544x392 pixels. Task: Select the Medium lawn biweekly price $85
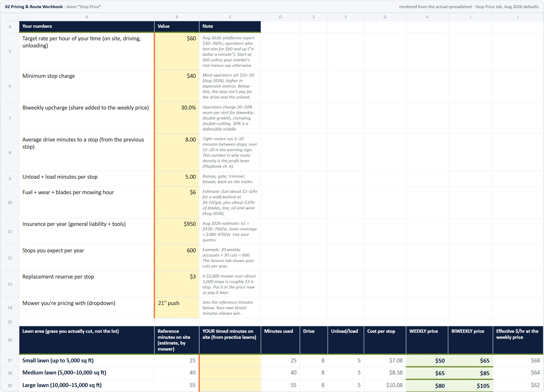point(471,373)
